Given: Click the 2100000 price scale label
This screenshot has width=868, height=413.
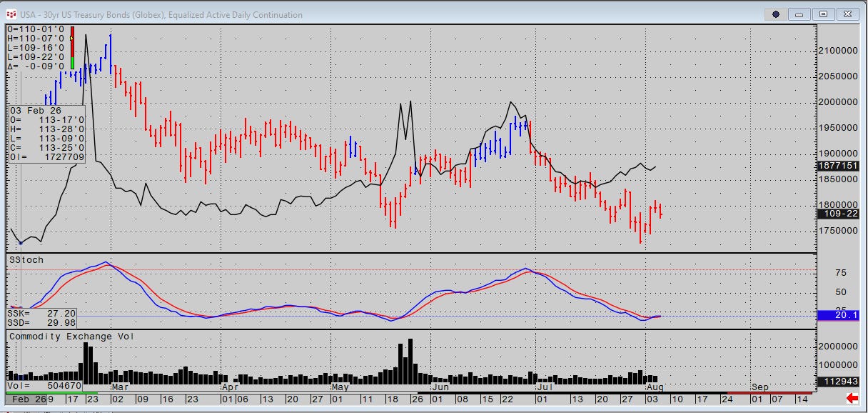Looking at the screenshot, I should pos(838,51).
